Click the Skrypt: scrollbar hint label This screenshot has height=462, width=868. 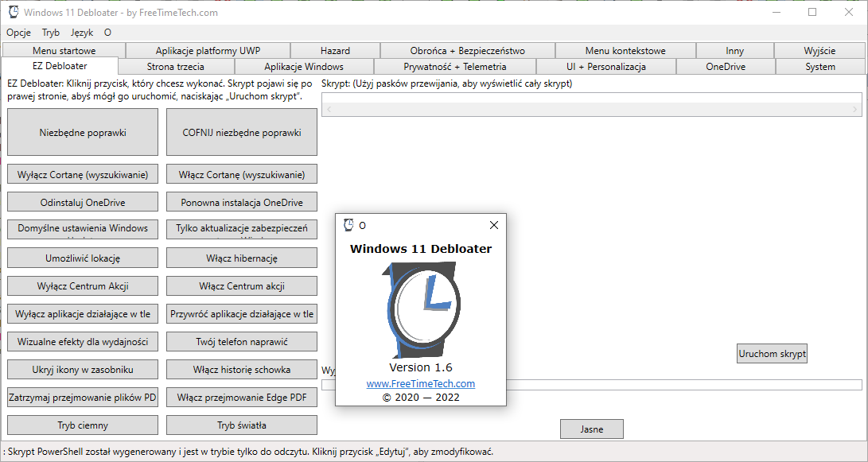click(447, 83)
